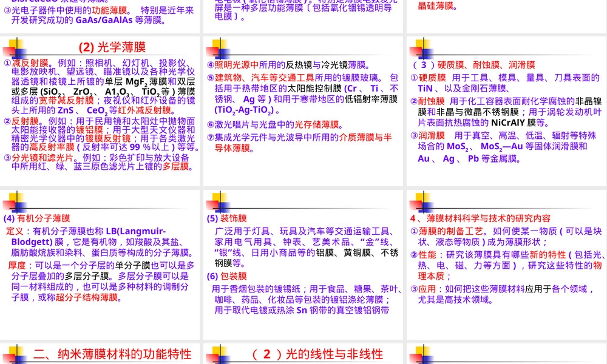This screenshot has width=607, height=364.
Task: Select the red text ①减反射膜
Action: pyautogui.click(x=26, y=63)
